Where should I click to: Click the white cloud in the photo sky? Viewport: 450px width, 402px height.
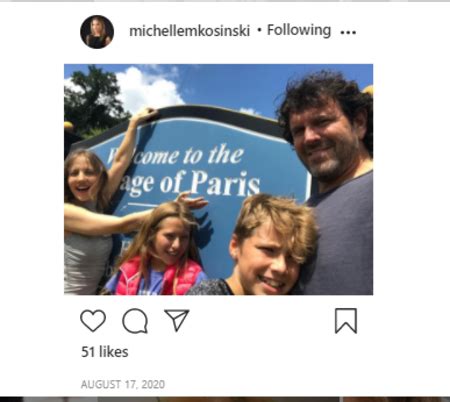[147, 87]
